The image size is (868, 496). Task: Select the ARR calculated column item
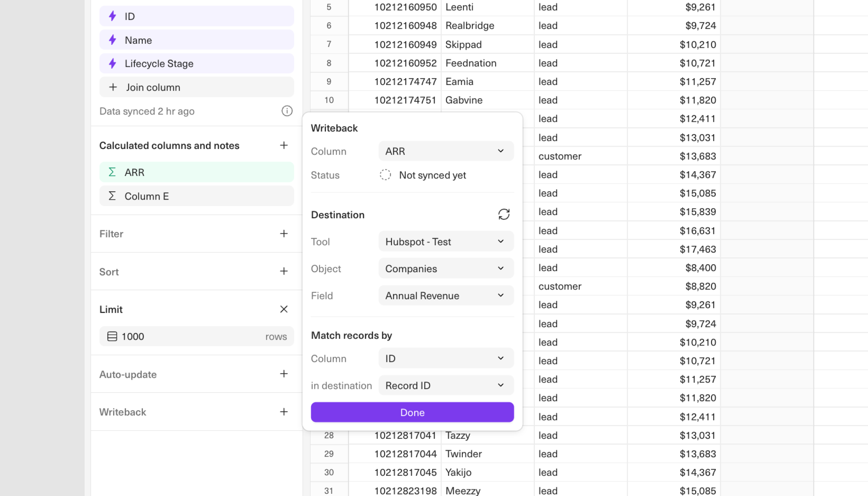196,172
